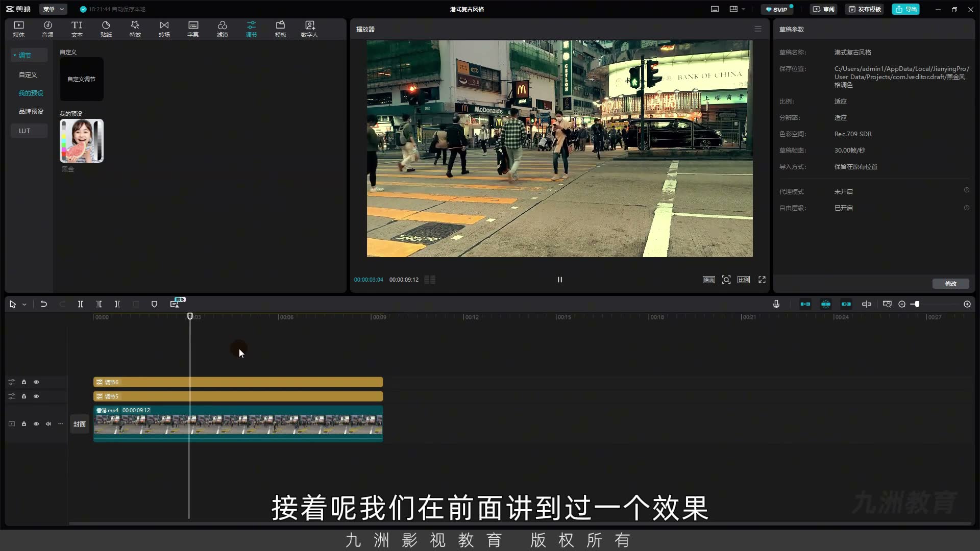Viewport: 980px width, 551px height.
Task: Click the timeline zoom slider handle
Action: [x=917, y=304]
